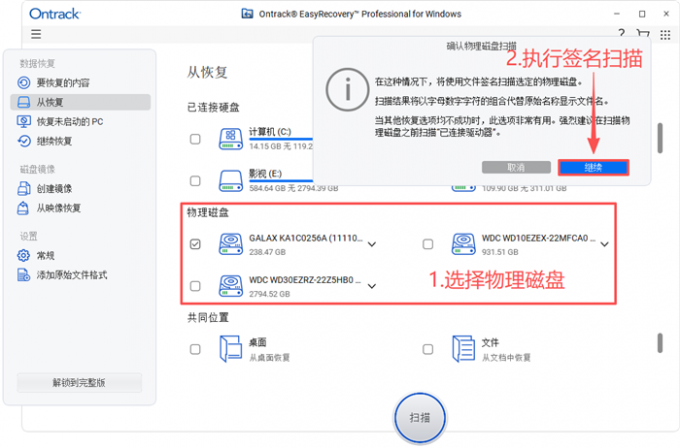This screenshot has width=680, height=448.
Task: Click the 从文档中恢复 description text
Action: pyautogui.click(x=506, y=358)
